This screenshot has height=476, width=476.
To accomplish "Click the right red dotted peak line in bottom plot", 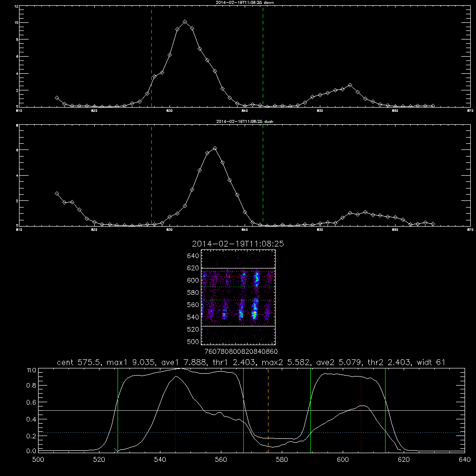I will point(361,410).
